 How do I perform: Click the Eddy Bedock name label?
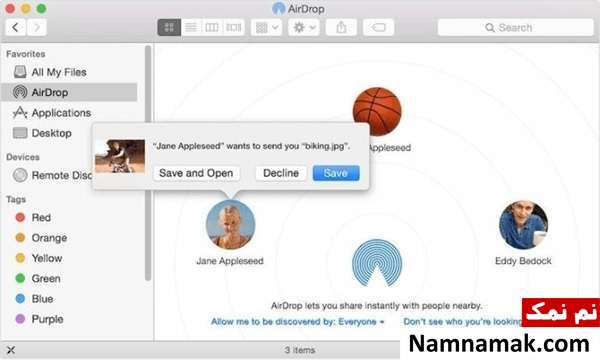coord(523,261)
